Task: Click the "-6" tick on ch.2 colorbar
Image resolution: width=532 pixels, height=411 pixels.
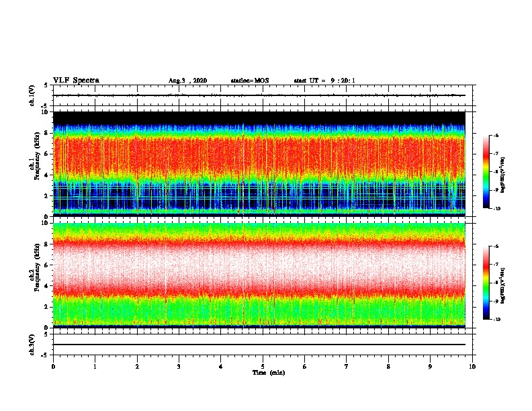Action: point(496,246)
